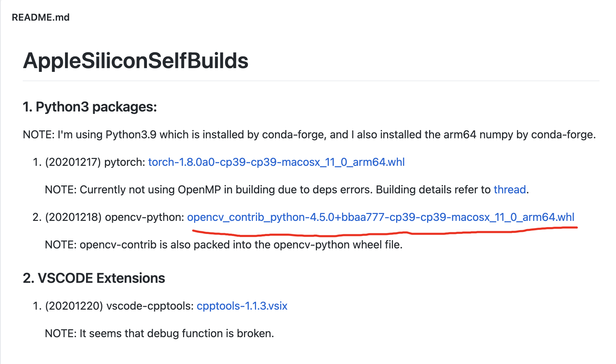Click the '(20201217) pytorch:' list item text
Image resolution: width=616 pixels, height=364 pixels.
95,162
